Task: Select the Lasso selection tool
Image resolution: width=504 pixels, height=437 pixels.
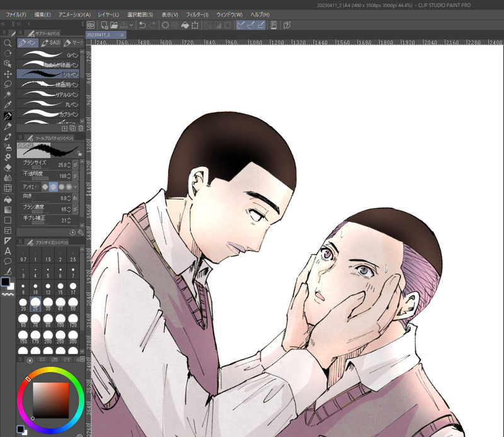Action: 8,84
